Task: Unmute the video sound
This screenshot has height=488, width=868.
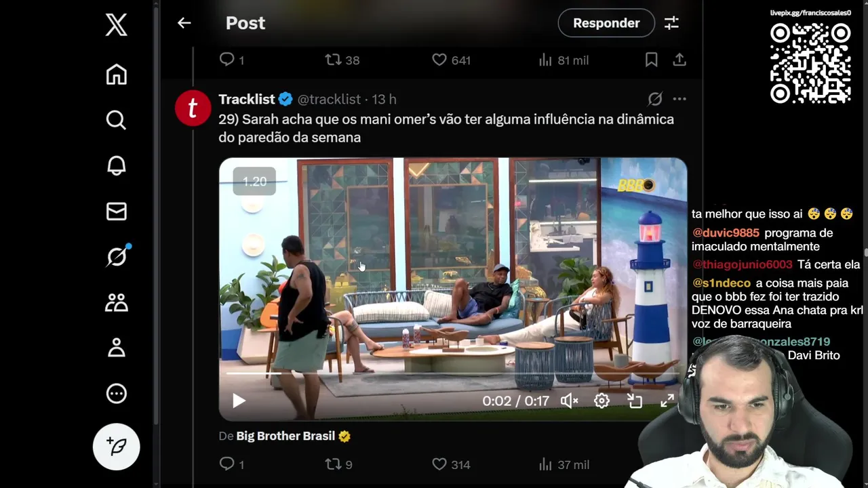Action: (x=569, y=401)
